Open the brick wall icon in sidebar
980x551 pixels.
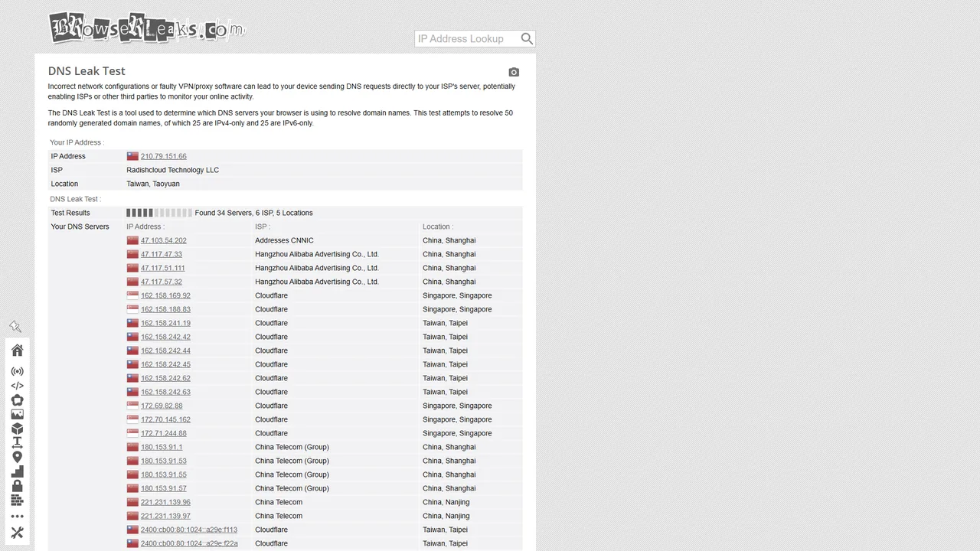[17, 500]
